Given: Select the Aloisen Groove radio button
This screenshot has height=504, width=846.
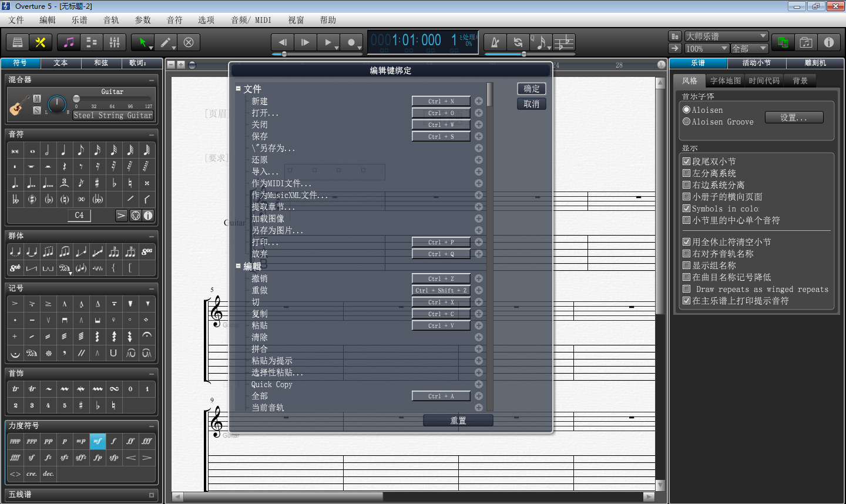Looking at the screenshot, I should (686, 122).
